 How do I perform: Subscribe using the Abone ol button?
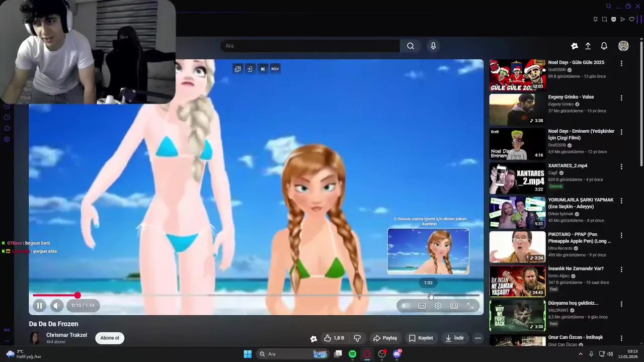pyautogui.click(x=110, y=338)
